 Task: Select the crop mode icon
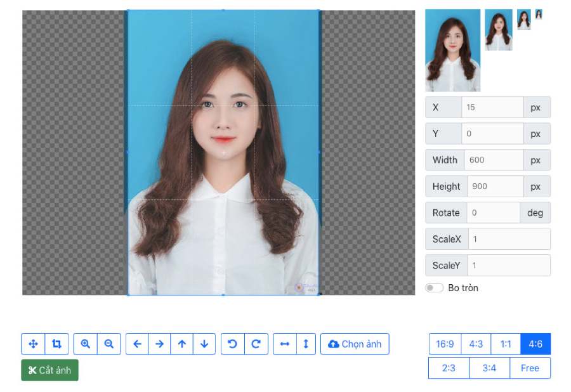[x=56, y=344]
